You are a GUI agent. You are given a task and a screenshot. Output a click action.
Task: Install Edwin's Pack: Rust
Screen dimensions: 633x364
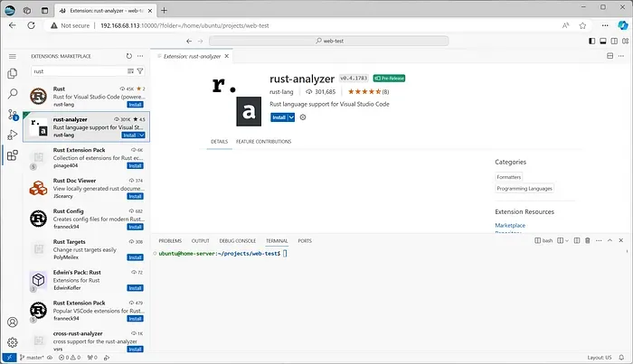click(x=136, y=288)
